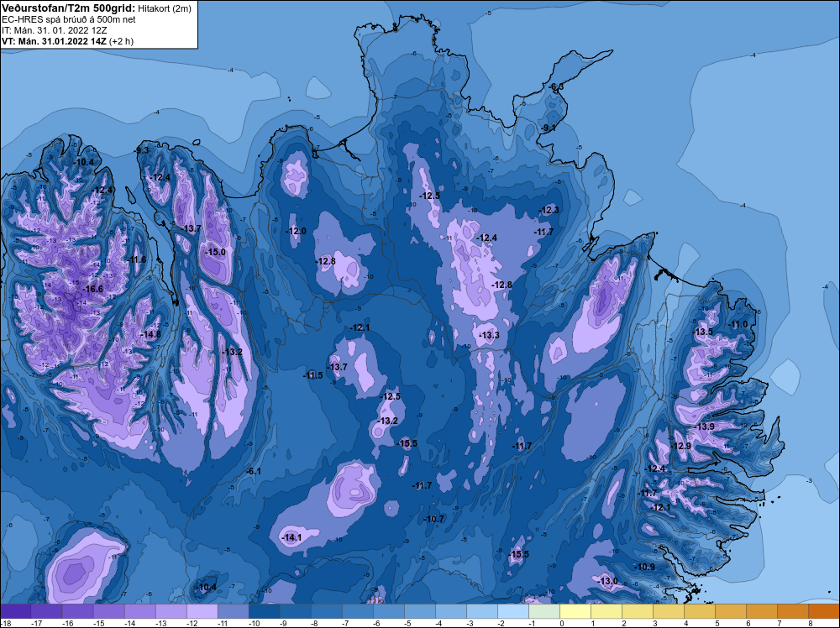The image size is (840, 628).
Task: Click the temperature value -13.3 on the map
Action: coord(489,335)
